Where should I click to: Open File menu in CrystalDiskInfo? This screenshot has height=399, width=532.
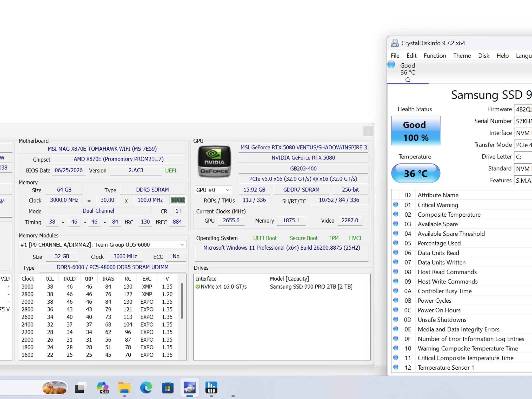point(395,56)
